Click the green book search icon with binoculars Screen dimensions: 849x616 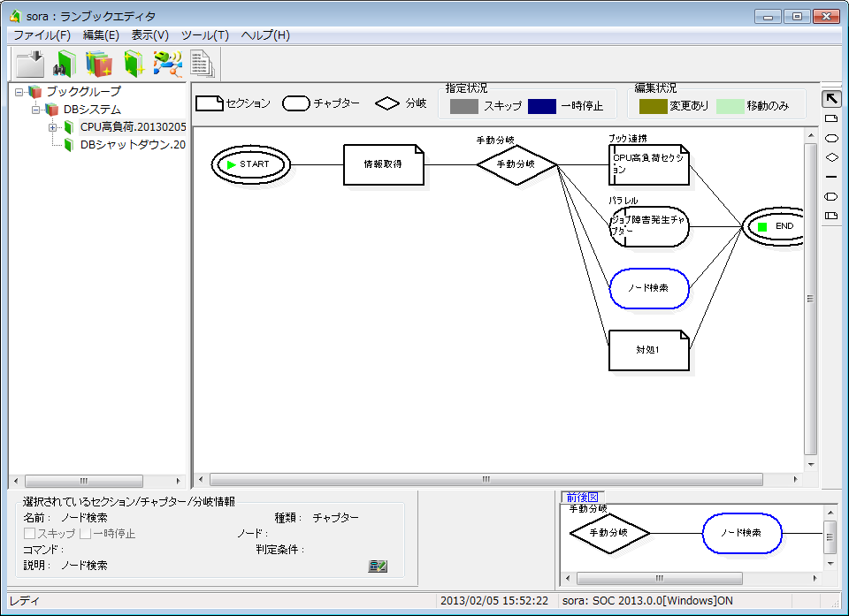65,64
